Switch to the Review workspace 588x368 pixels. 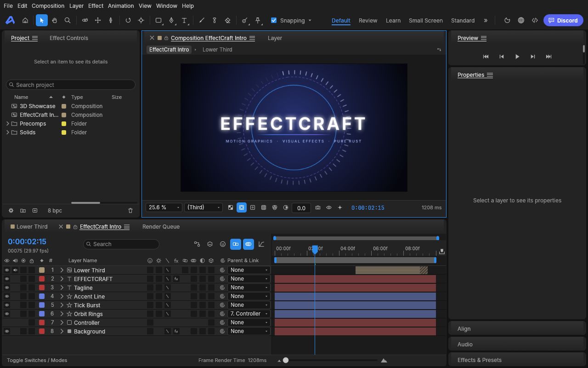coord(368,20)
